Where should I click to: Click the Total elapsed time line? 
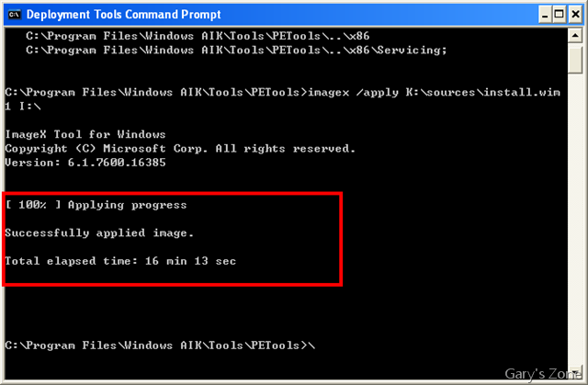pos(120,261)
